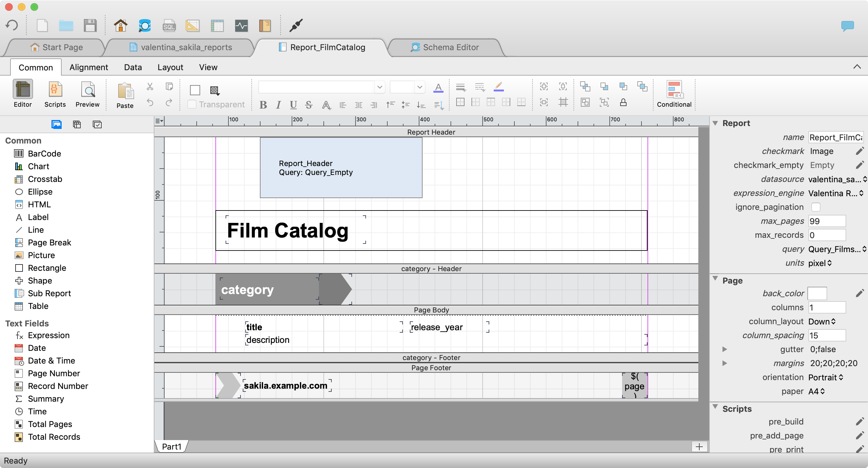The height and width of the screenshot is (468, 868).
Task: Select the palette table grid icon
Action: click(x=77, y=124)
